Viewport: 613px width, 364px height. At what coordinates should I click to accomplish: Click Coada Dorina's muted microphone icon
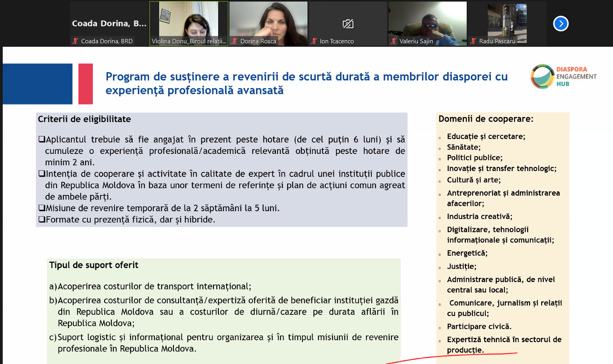point(75,41)
